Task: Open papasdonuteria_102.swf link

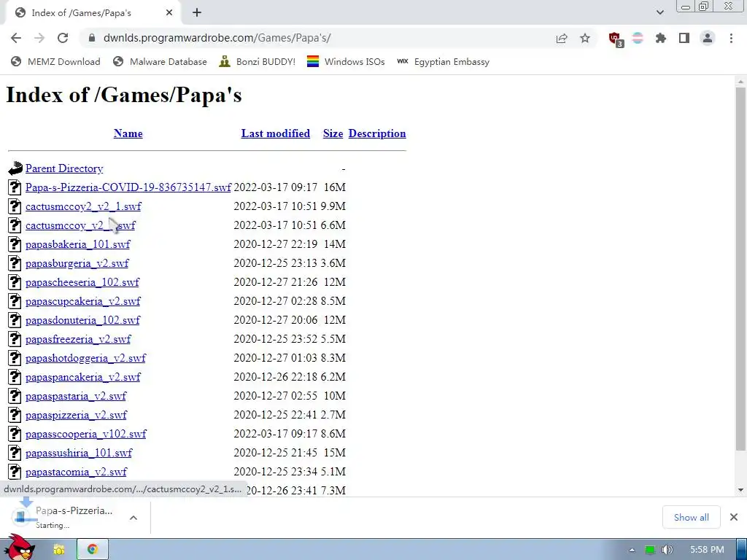Action: coord(83,320)
